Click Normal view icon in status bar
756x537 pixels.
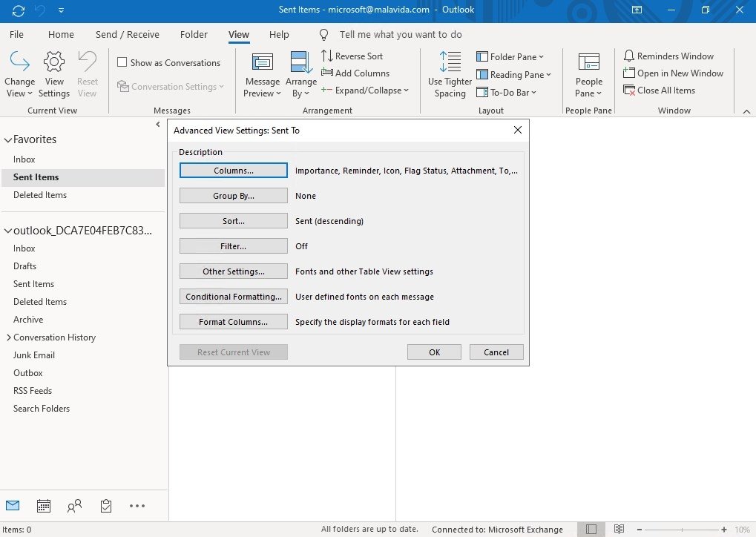[591, 530]
